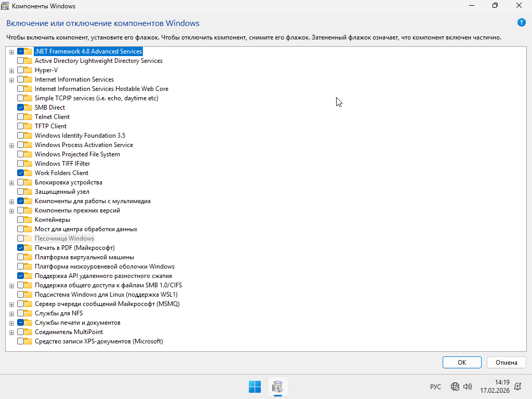Switch the РУС input language indicator

(435, 387)
